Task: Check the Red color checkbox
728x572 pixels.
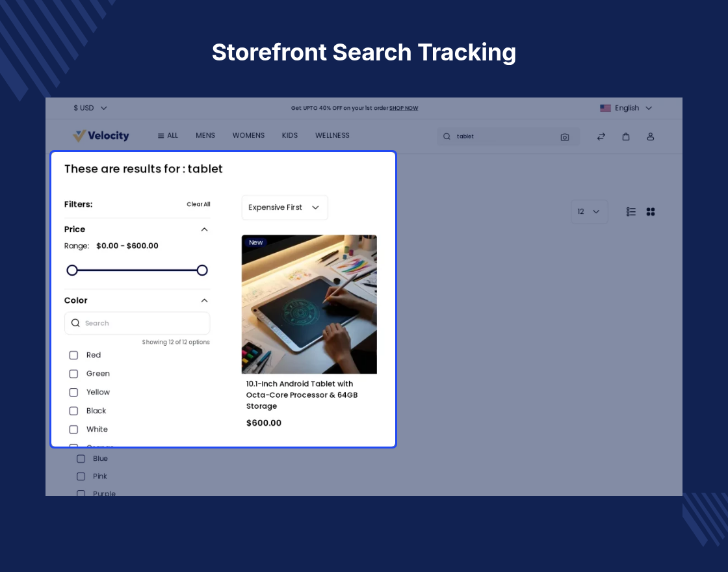Action: click(x=73, y=355)
